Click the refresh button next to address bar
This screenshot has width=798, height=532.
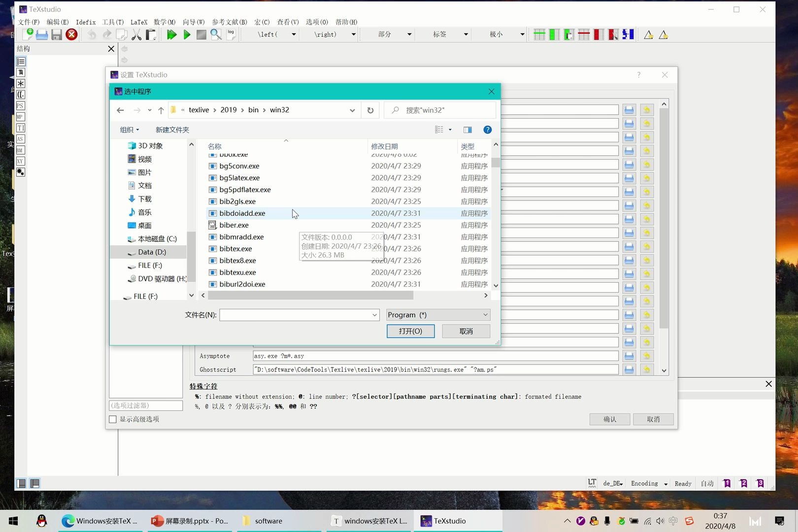click(x=370, y=110)
